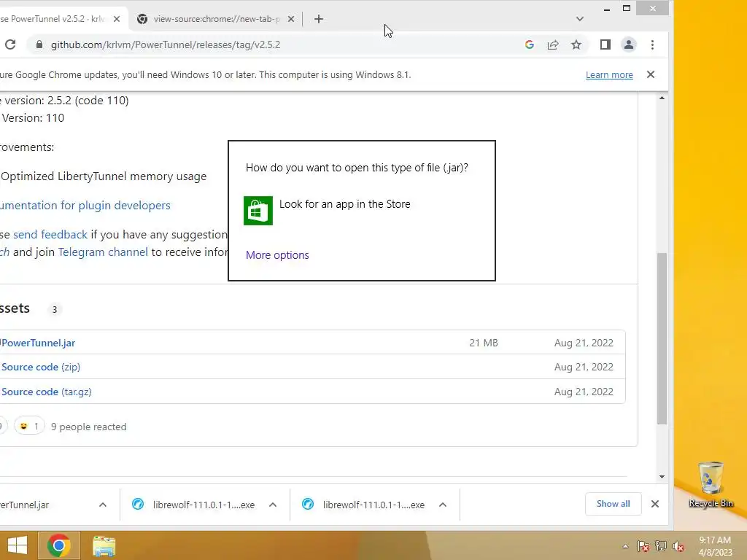
Task: Click the Chrome taskbar icon
Action: (59, 545)
